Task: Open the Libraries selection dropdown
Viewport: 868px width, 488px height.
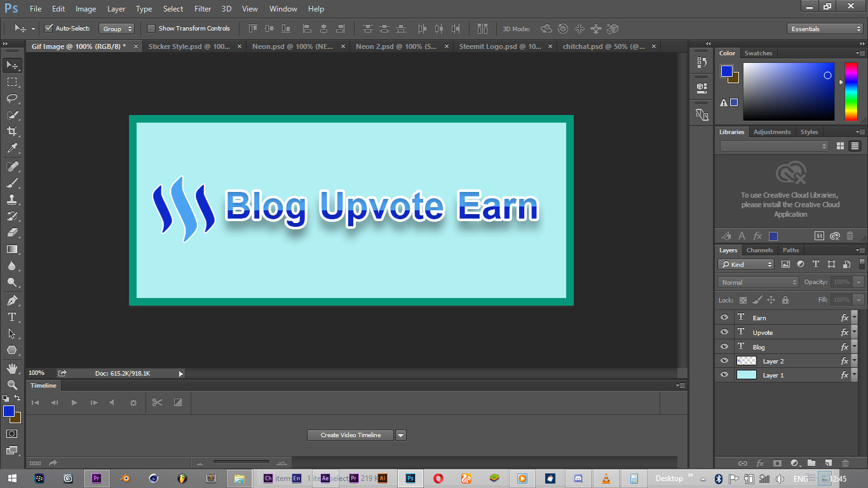Action: point(775,146)
